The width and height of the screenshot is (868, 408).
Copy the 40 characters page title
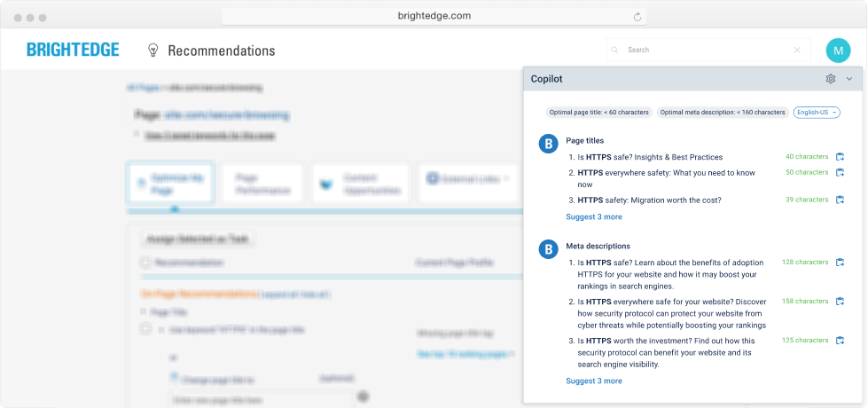pyautogui.click(x=840, y=157)
